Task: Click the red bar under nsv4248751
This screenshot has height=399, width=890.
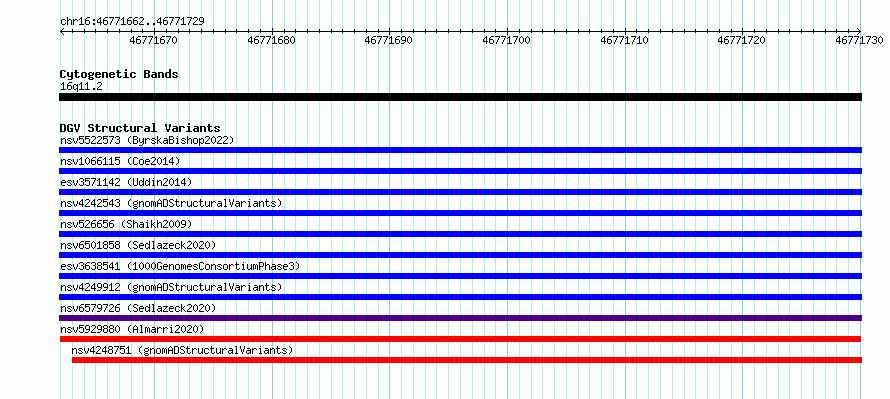Action: pyautogui.click(x=467, y=360)
